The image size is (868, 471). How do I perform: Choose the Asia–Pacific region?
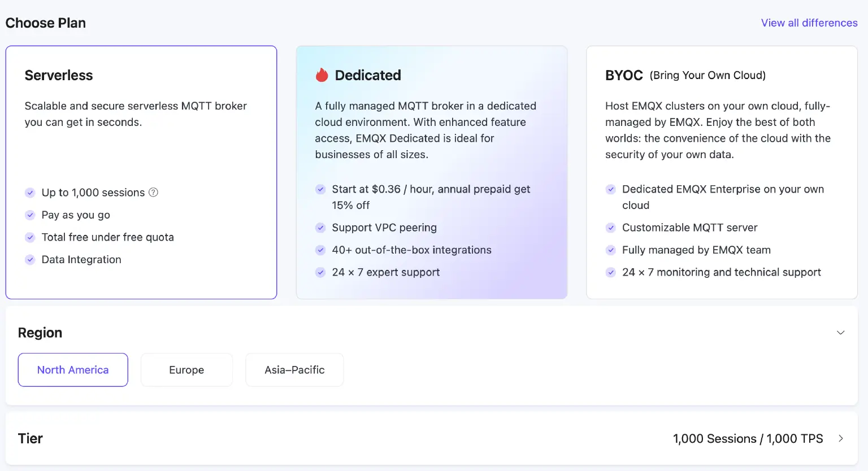click(294, 370)
